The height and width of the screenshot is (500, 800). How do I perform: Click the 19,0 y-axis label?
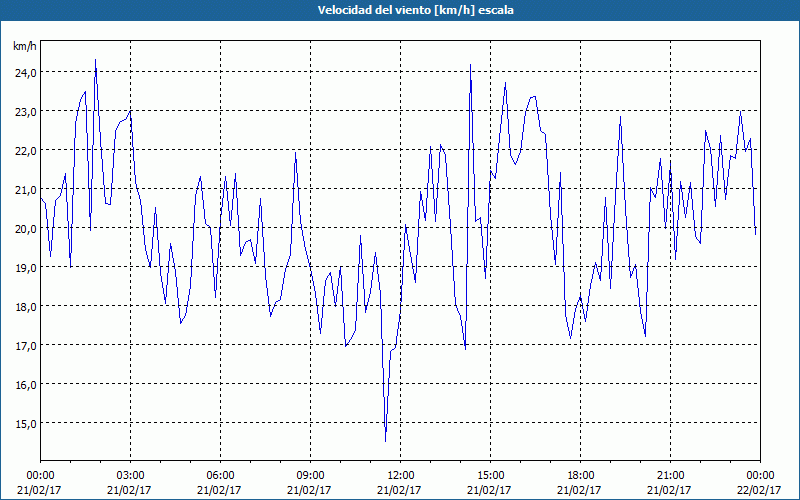pyautogui.click(x=25, y=267)
